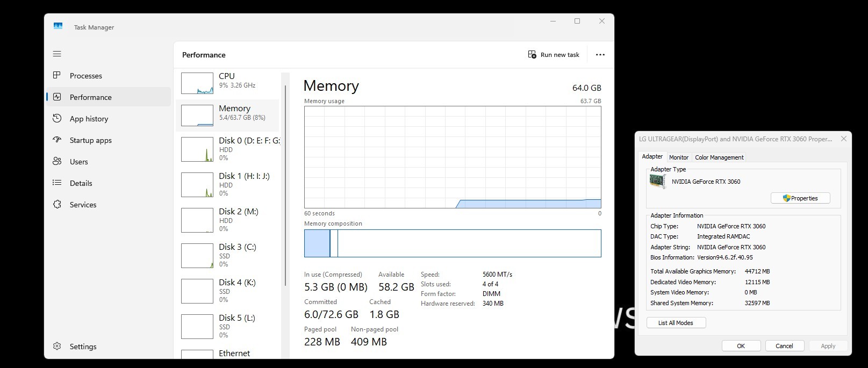Click the adapter Properties button

[800, 198]
